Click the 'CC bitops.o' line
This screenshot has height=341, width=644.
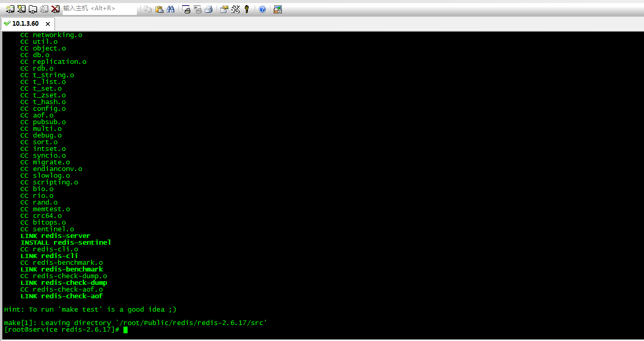tap(43, 223)
